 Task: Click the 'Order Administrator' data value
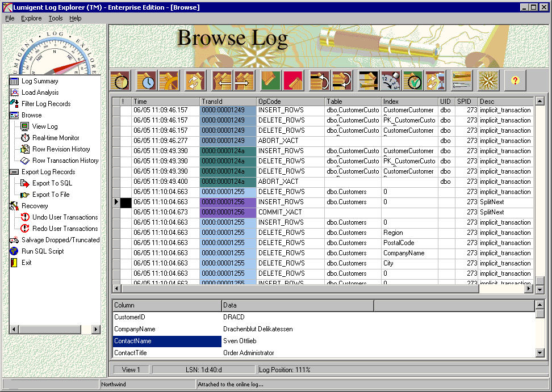[249, 353]
